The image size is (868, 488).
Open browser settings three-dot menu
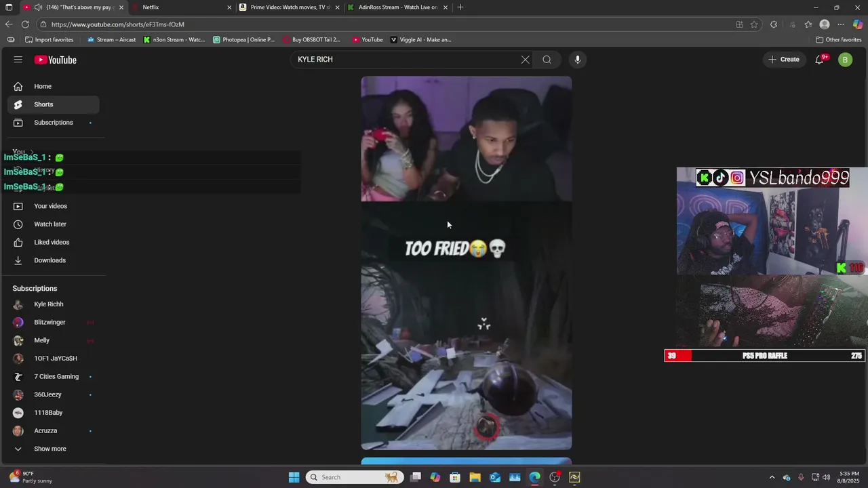point(841,24)
